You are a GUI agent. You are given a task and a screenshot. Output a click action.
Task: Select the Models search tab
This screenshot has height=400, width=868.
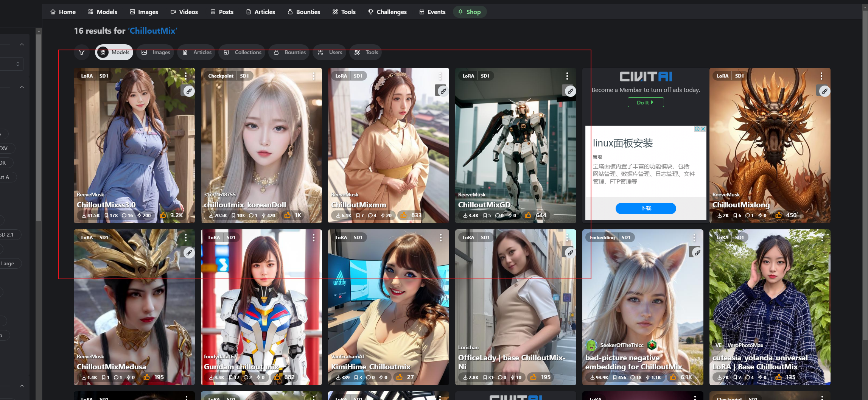pyautogui.click(x=114, y=52)
